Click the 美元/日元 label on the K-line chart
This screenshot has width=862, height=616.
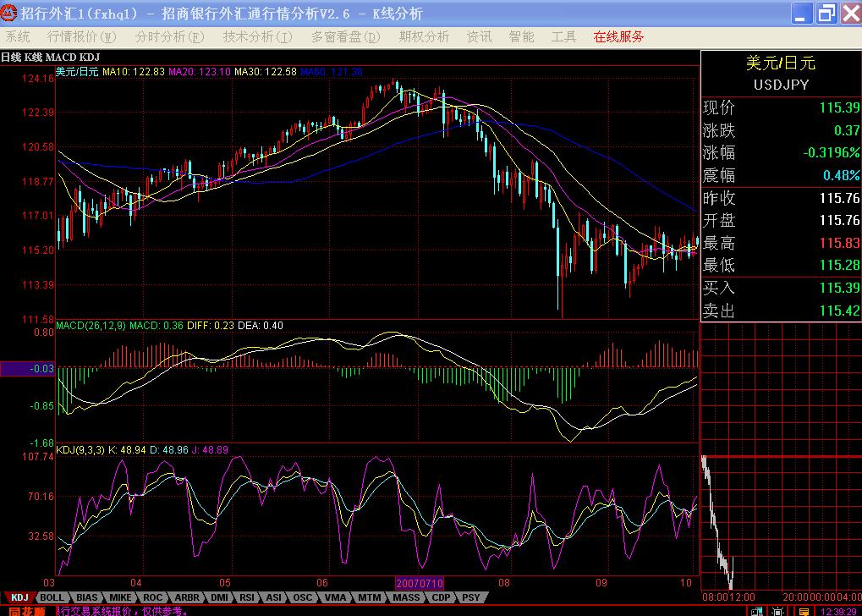(77, 71)
